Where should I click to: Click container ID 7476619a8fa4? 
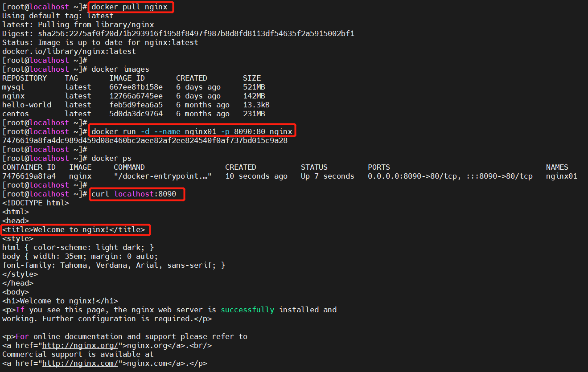[x=29, y=176]
